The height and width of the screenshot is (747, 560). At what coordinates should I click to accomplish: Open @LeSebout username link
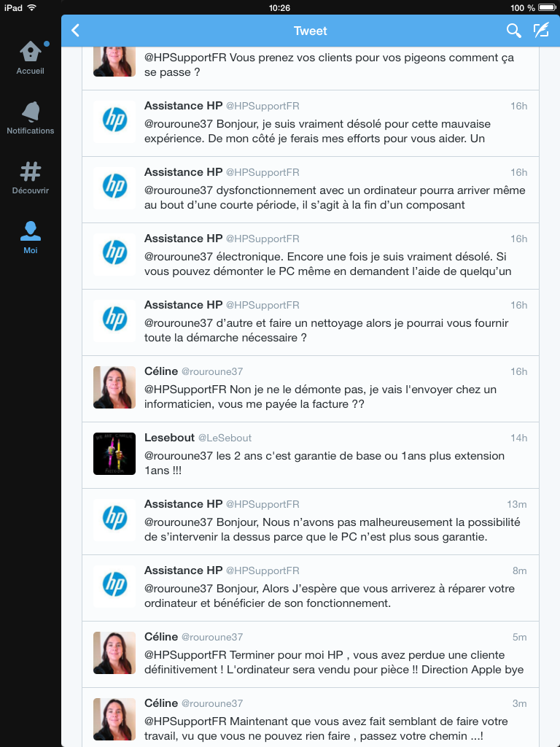225,438
